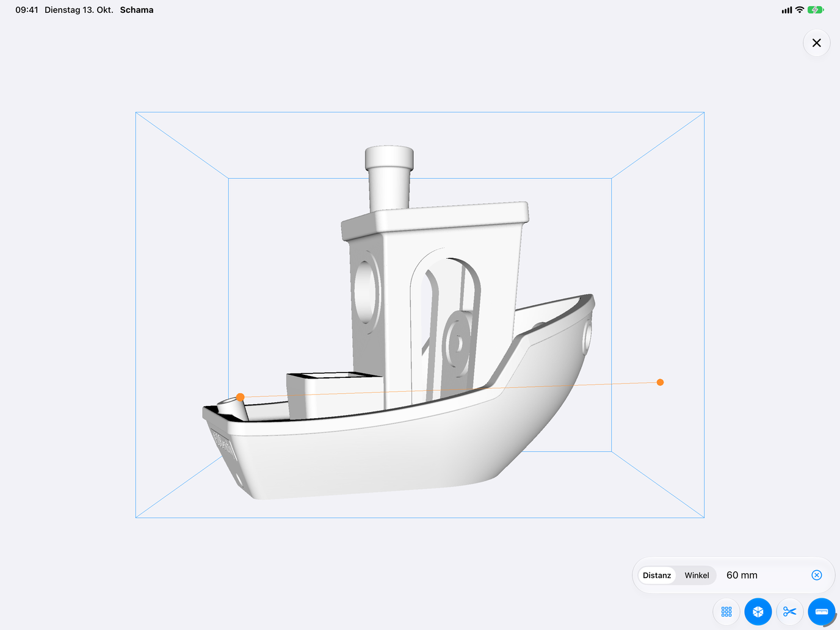Tap the battery indicator in status bar
The image size is (840, 630).
pos(816,10)
